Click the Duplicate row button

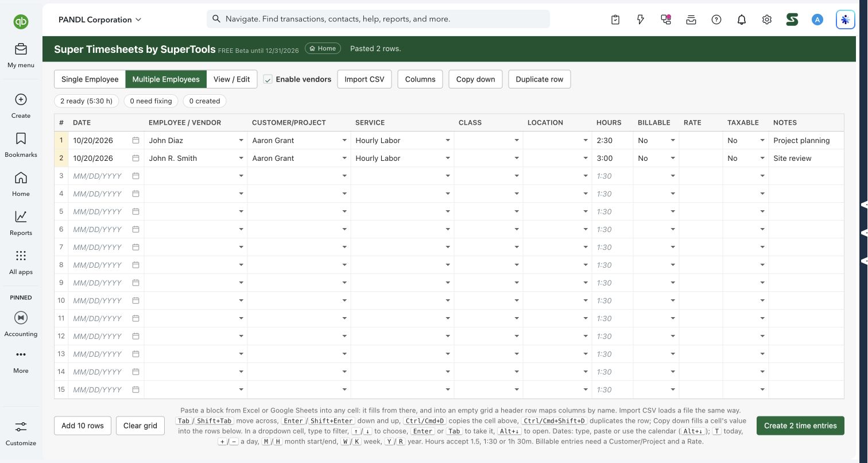tap(540, 79)
